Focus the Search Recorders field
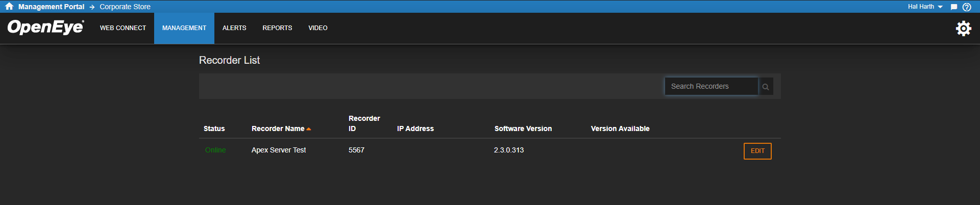 [x=711, y=86]
